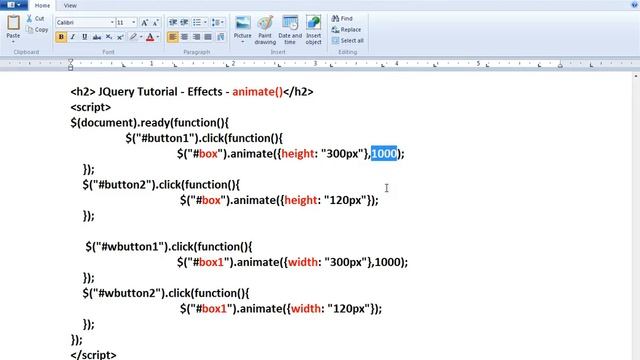Increase paragraph indent
640x360 pixels.
184,22
